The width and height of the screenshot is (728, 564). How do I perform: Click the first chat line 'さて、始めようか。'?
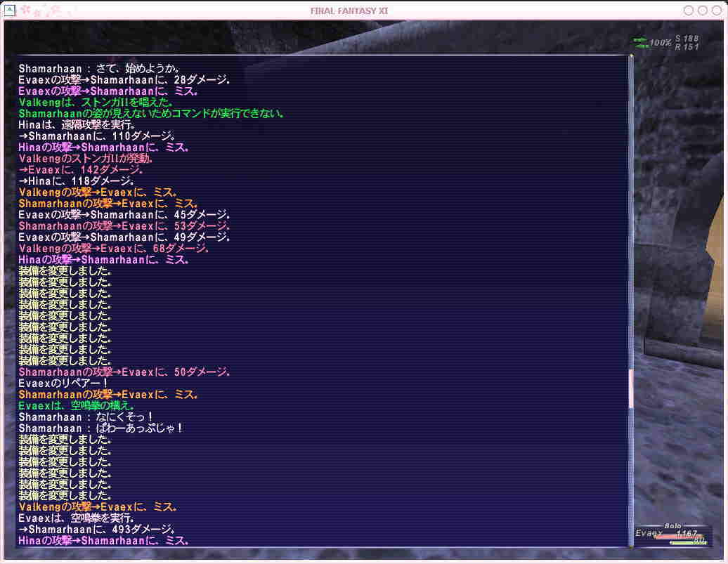(99, 69)
